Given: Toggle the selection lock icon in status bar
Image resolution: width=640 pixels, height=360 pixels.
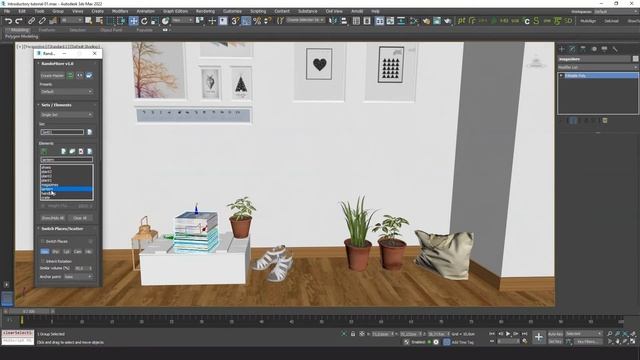Looking at the screenshot, I should pyautogui.click(x=353, y=334).
